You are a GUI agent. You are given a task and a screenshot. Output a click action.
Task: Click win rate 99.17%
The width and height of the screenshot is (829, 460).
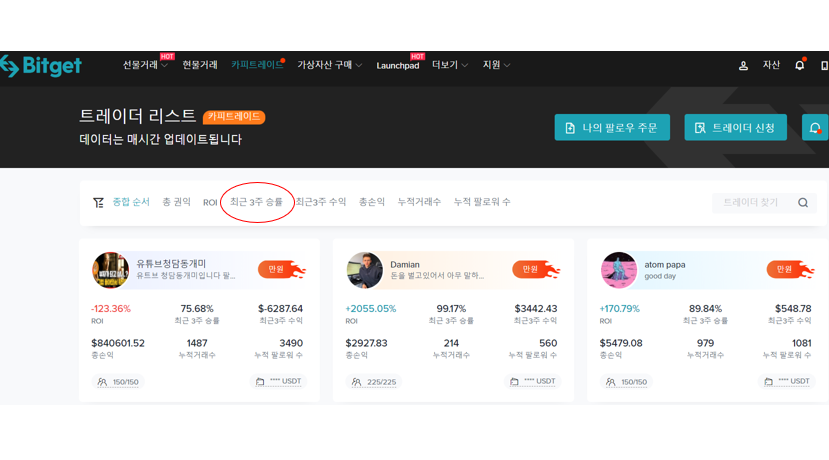tap(451, 309)
